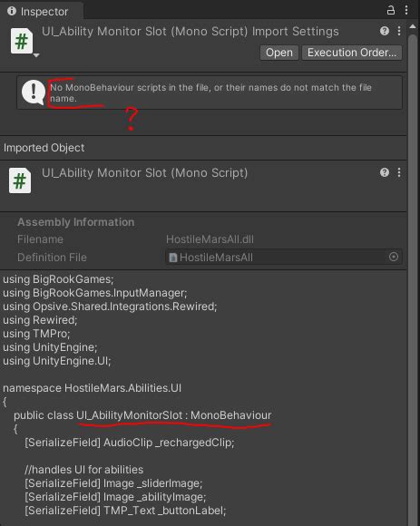
Task: Click the Imported Object section header
Action: point(44,148)
